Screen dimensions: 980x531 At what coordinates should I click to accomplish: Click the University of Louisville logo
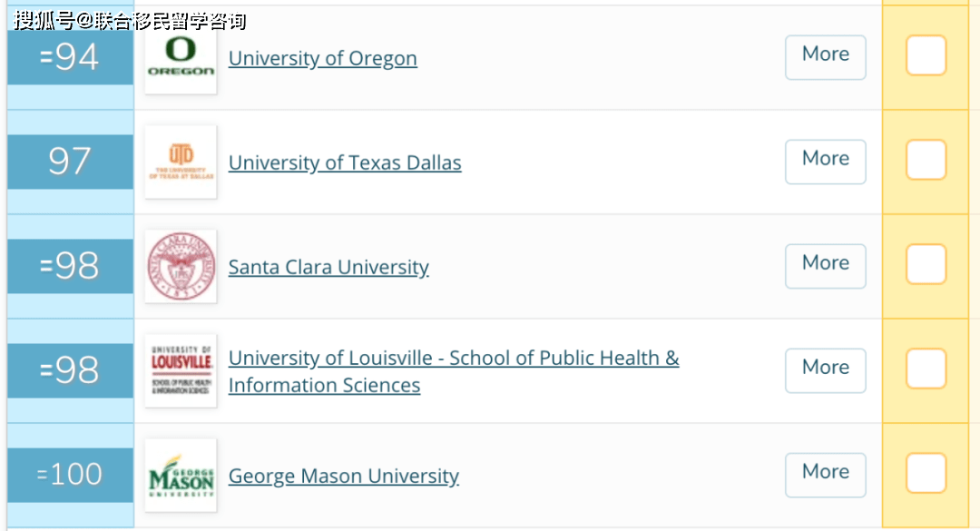click(x=181, y=371)
